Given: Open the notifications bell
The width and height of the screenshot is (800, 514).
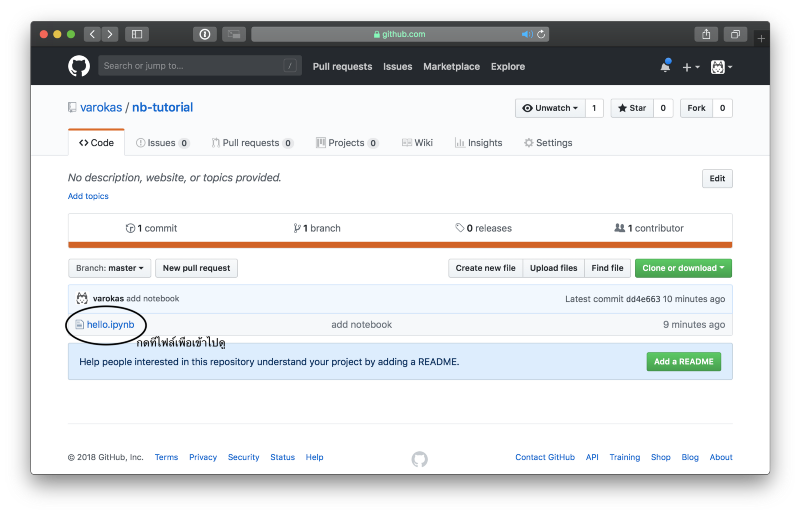Looking at the screenshot, I should click(x=665, y=66).
